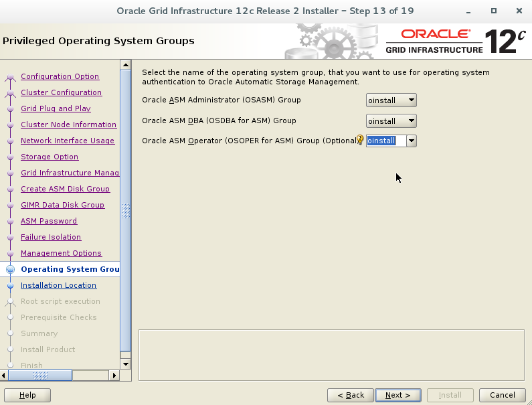This screenshot has height=405, width=532.
Task: Click the Configuration Option step bullet icon
Action: coord(11,77)
